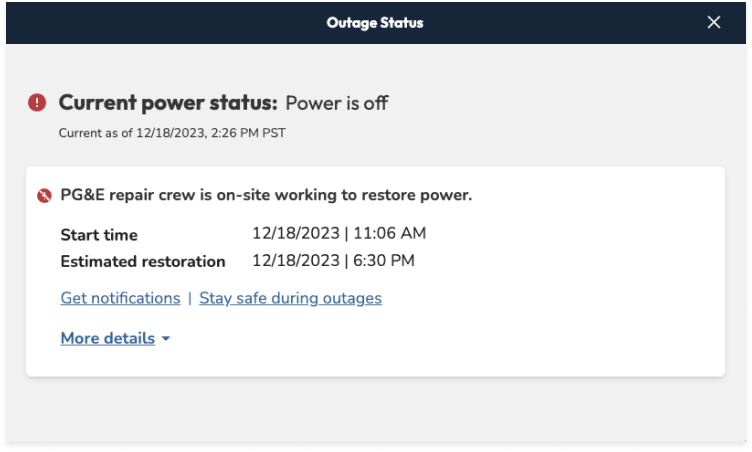
Task: Open Stay safe during outages link
Action: point(290,298)
